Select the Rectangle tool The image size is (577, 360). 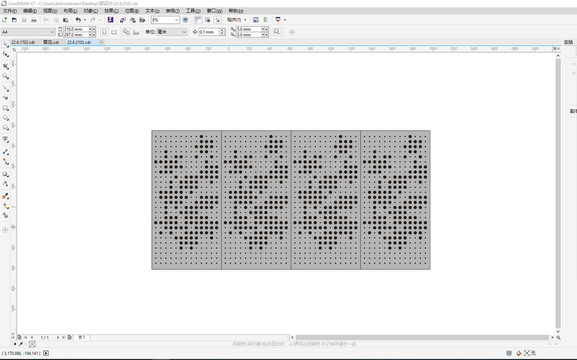[x=6, y=108]
